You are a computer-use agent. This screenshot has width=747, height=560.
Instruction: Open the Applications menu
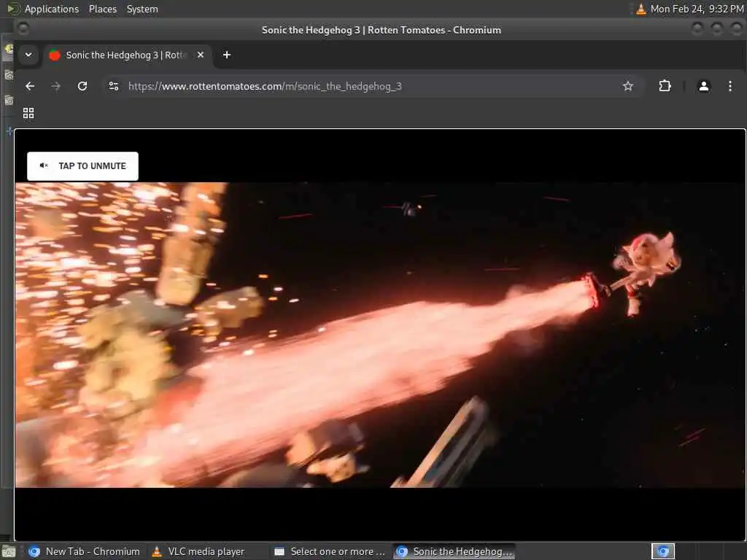(x=52, y=9)
